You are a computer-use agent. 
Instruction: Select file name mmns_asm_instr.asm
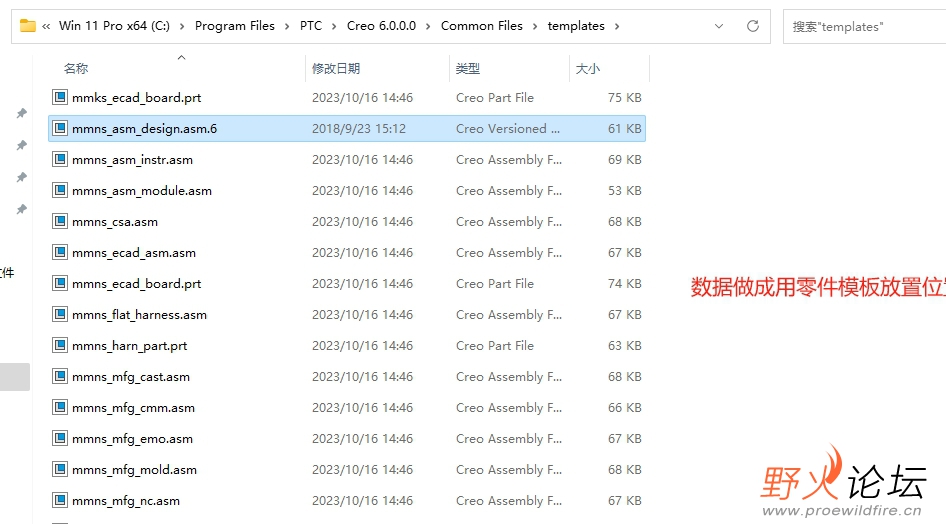pyautogui.click(x=132, y=160)
